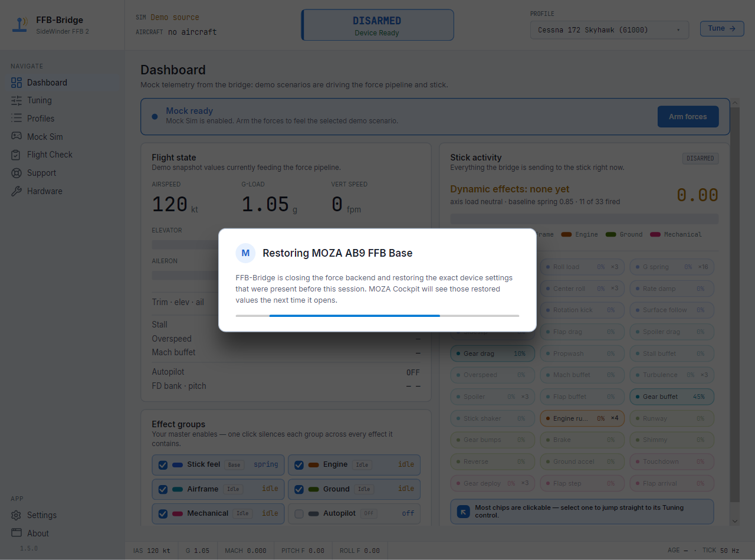The height and width of the screenshot is (560, 755).
Task: Select the Gear deploy chip
Action: [493, 483]
